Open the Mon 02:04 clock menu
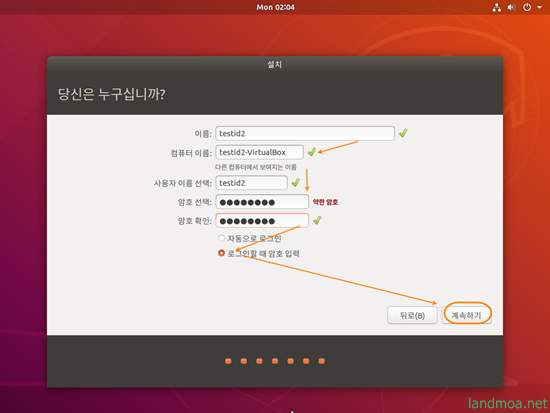 click(275, 7)
